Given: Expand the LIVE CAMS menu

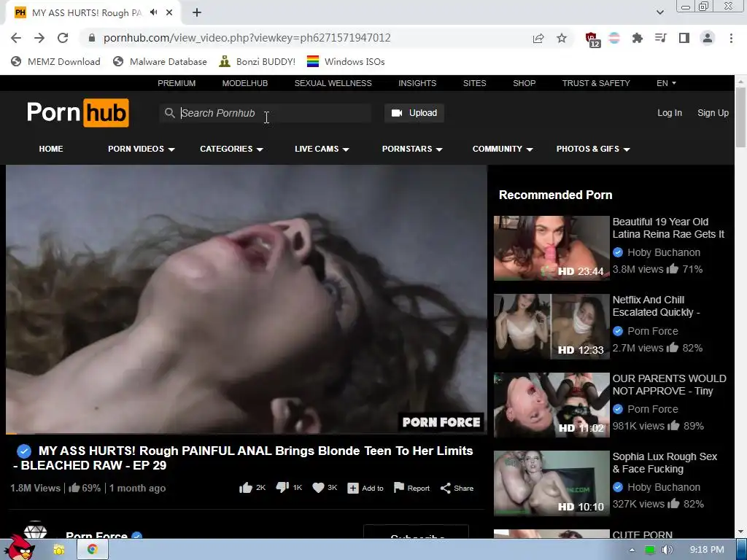Looking at the screenshot, I should coord(322,149).
